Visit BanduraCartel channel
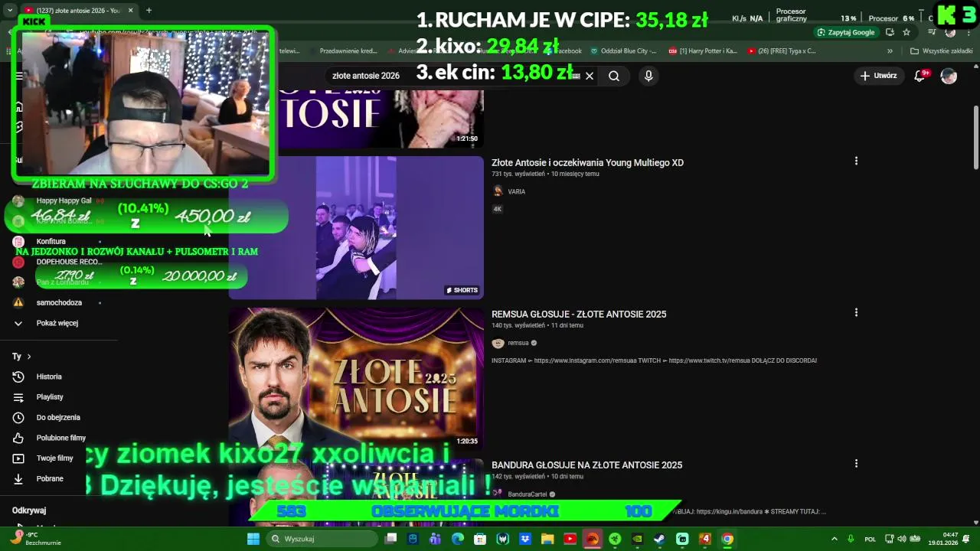 [x=528, y=494]
